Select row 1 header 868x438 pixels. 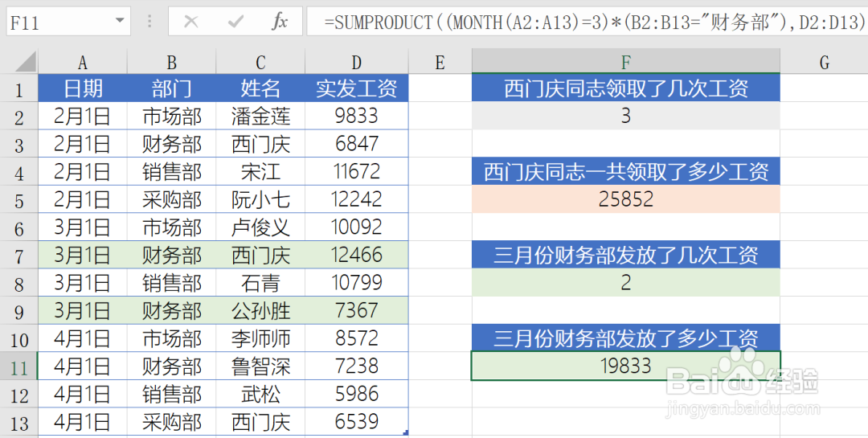point(18,88)
